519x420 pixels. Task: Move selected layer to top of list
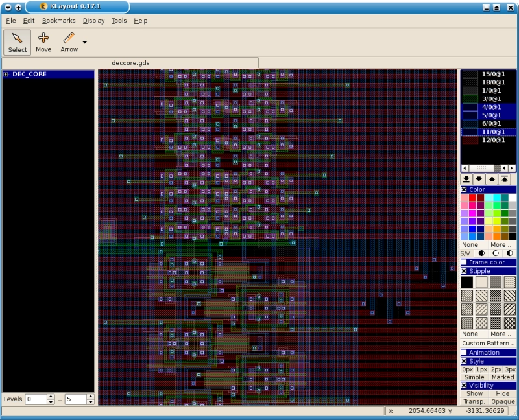pyautogui.click(x=505, y=180)
